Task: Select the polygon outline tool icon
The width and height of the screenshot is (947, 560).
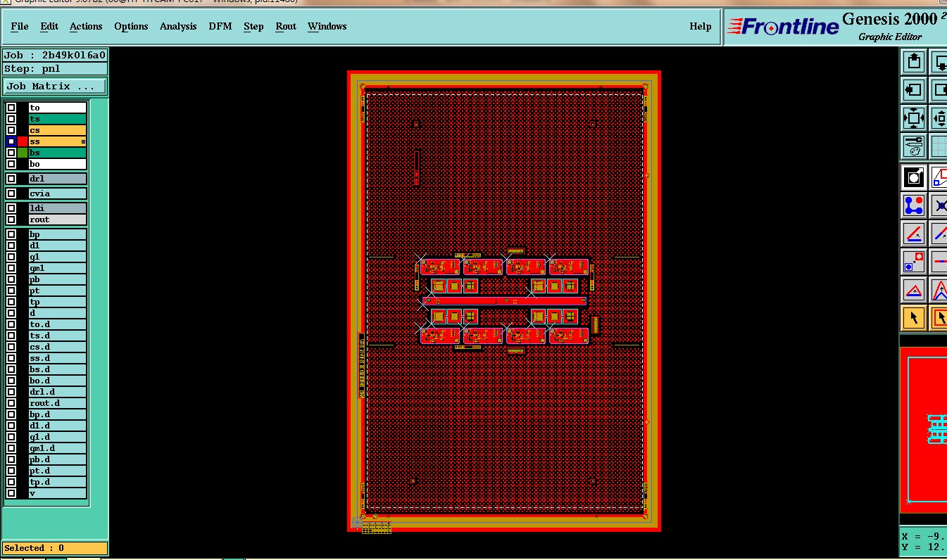Action: click(939, 177)
